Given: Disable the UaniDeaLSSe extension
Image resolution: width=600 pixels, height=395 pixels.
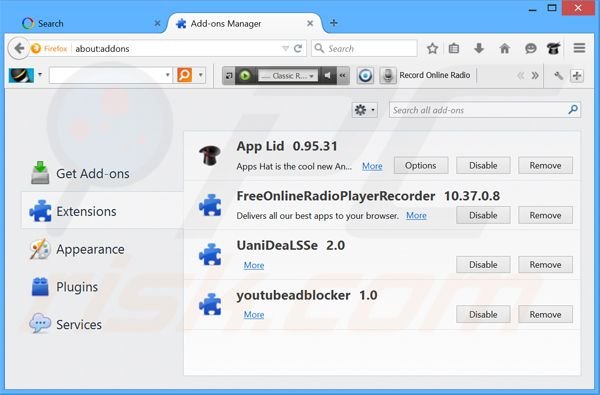Looking at the screenshot, I should pos(483,264).
